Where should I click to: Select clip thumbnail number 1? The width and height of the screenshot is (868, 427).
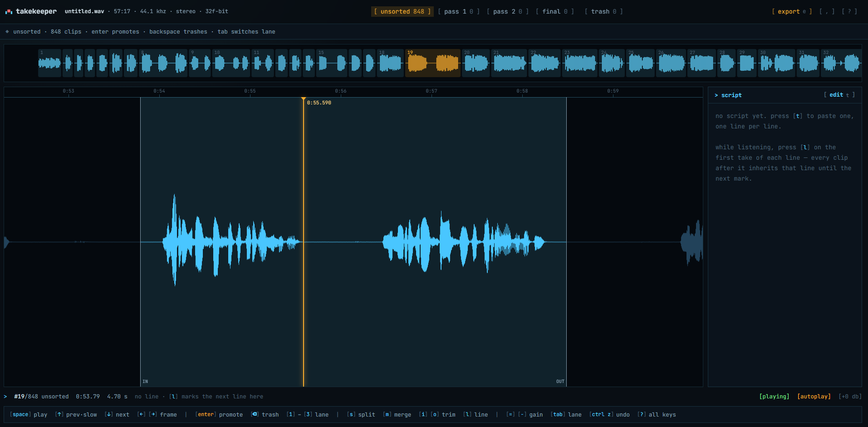pos(49,63)
